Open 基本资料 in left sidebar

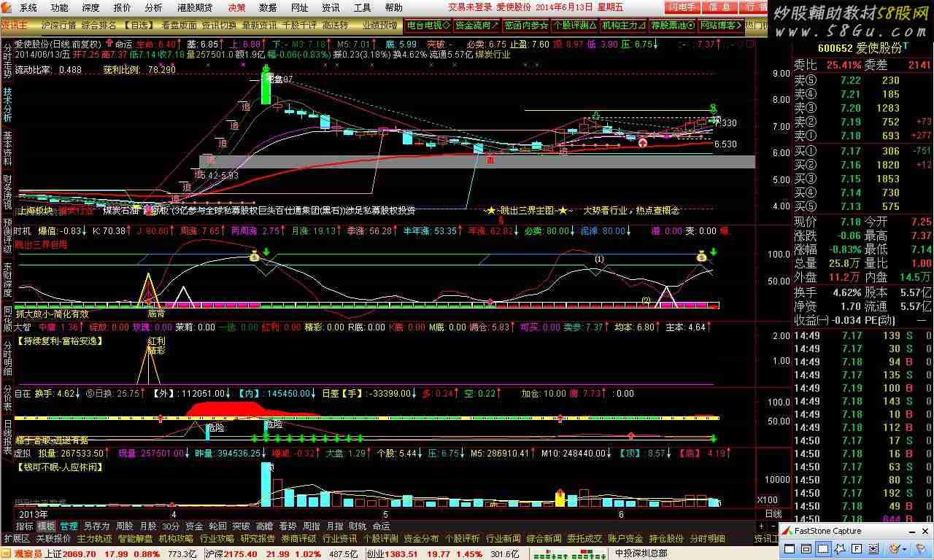tap(7, 149)
